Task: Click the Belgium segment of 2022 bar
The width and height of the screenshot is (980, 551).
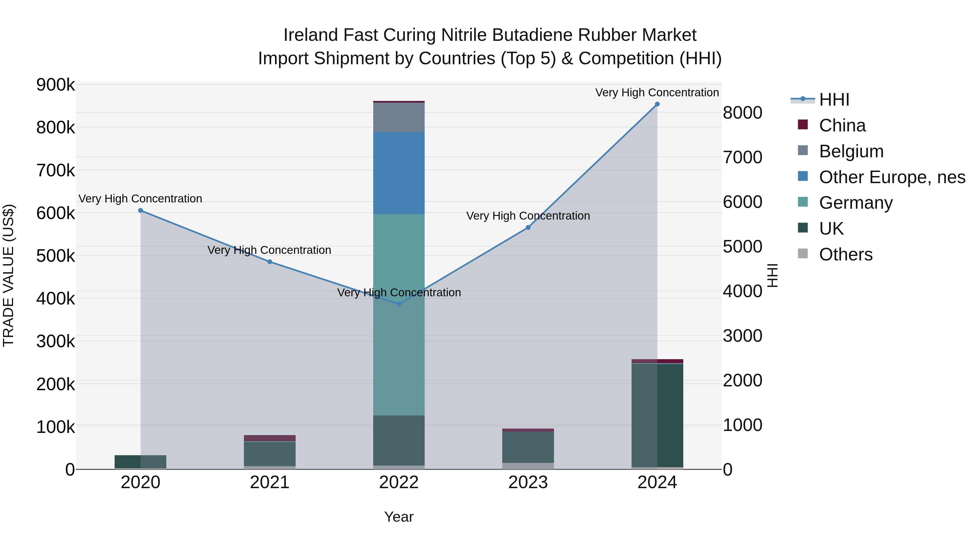Action: 399,118
